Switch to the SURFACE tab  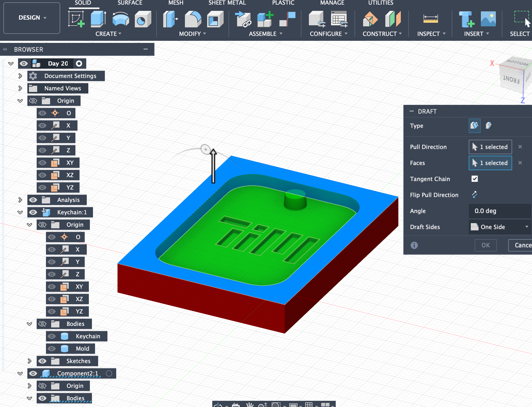point(130,3)
